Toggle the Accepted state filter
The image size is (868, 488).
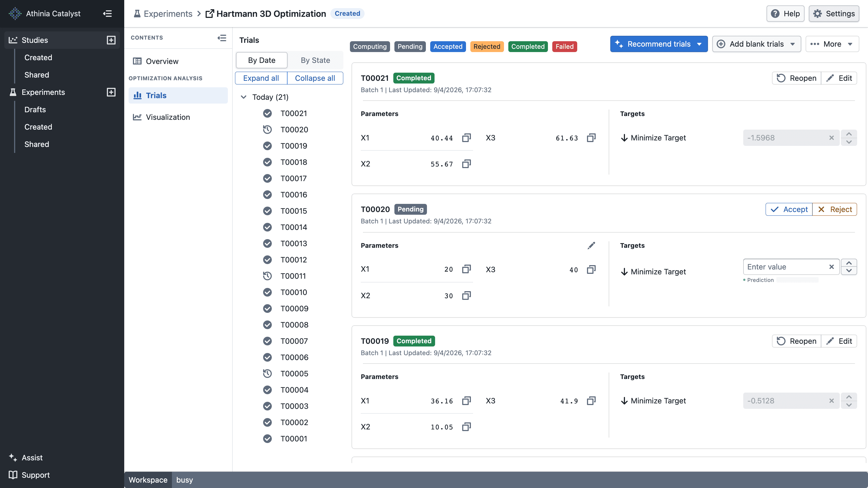(448, 46)
